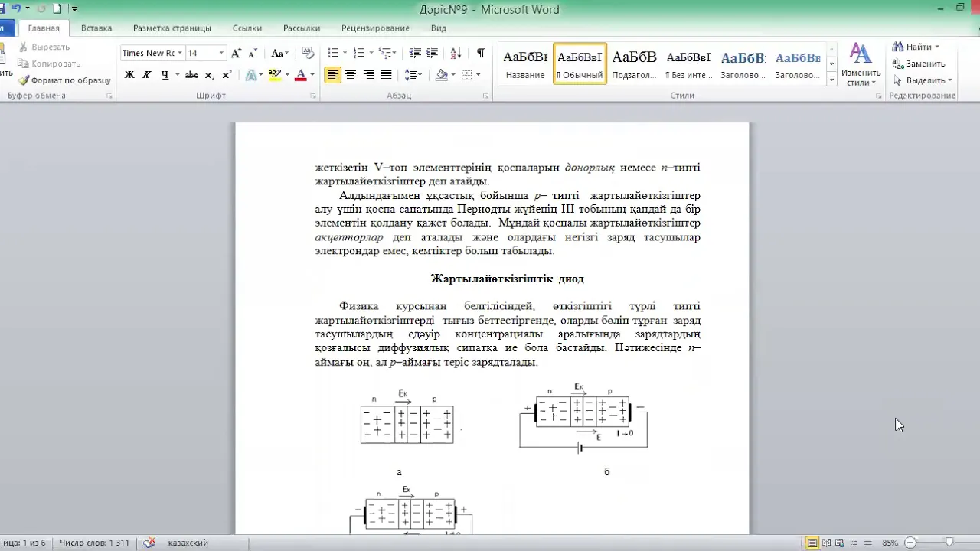Click Заменить (Replace) button
This screenshot has width=980, height=551.
pos(920,64)
